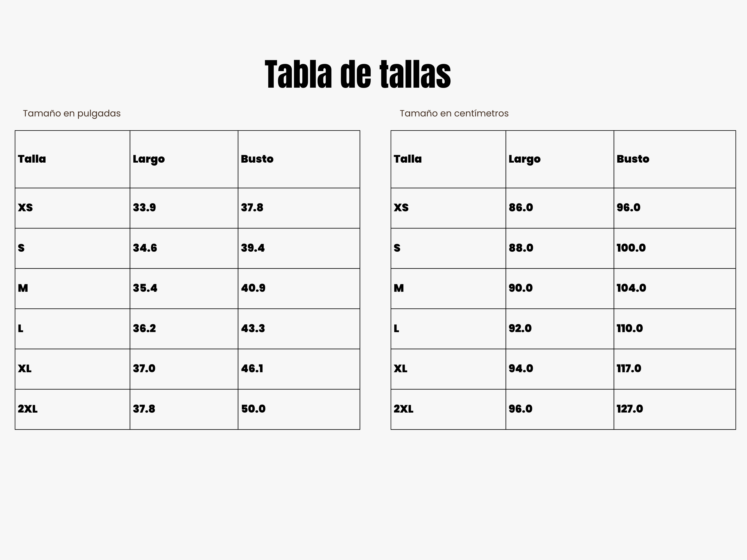Select the 117.0 cell in XL row

[x=629, y=369]
